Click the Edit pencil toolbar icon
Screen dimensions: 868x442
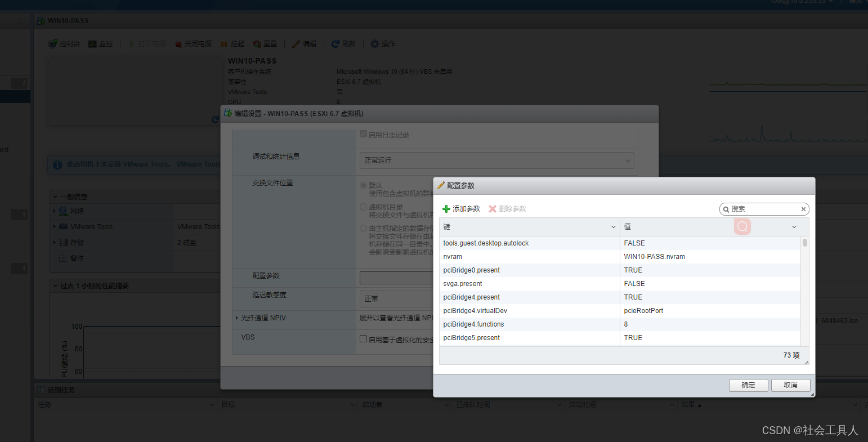coord(296,44)
